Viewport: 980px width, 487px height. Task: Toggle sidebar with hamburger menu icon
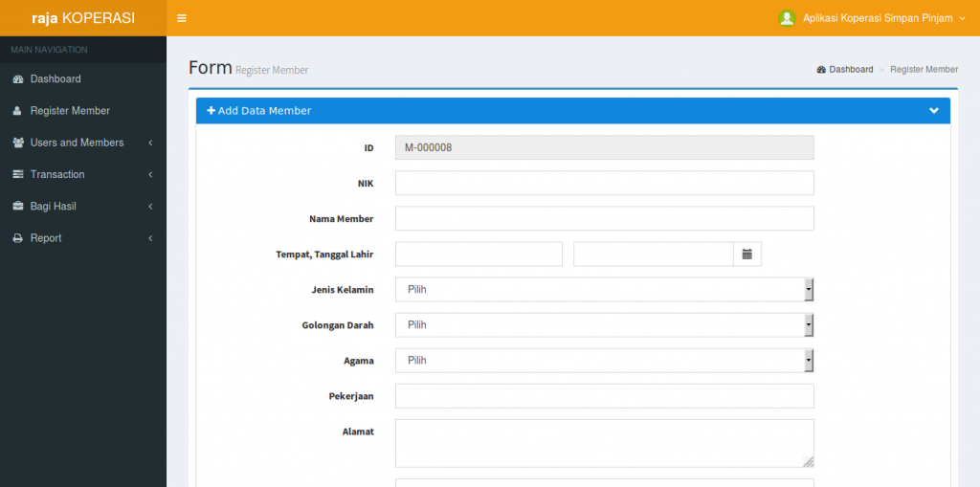(x=182, y=18)
